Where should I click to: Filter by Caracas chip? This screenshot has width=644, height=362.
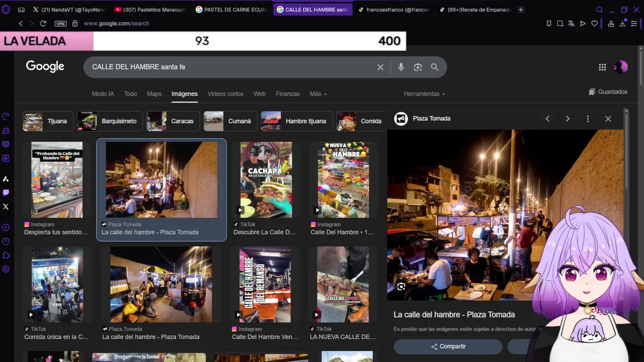(x=172, y=121)
